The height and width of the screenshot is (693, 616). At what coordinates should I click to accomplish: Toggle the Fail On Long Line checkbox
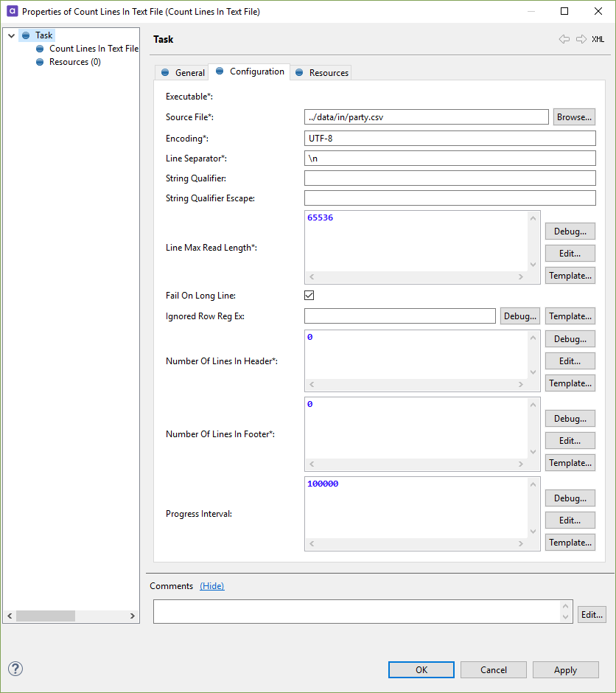tap(309, 294)
